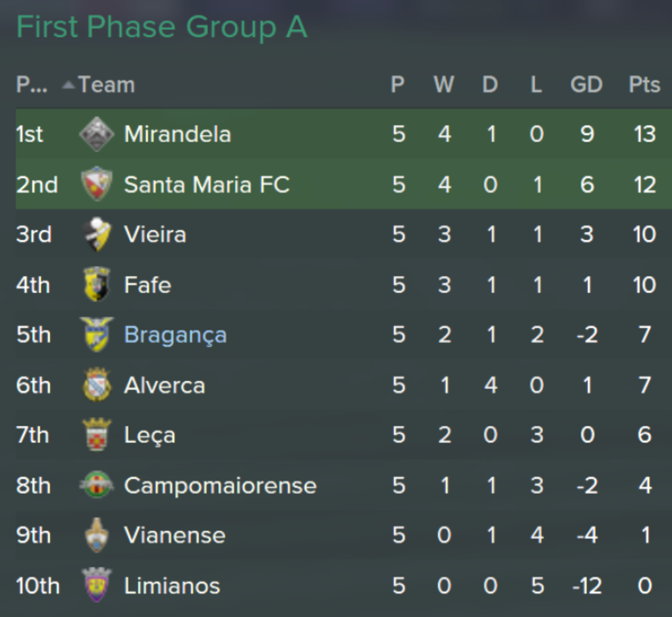Select the Alverca club badge
The image size is (672, 617).
tap(96, 385)
